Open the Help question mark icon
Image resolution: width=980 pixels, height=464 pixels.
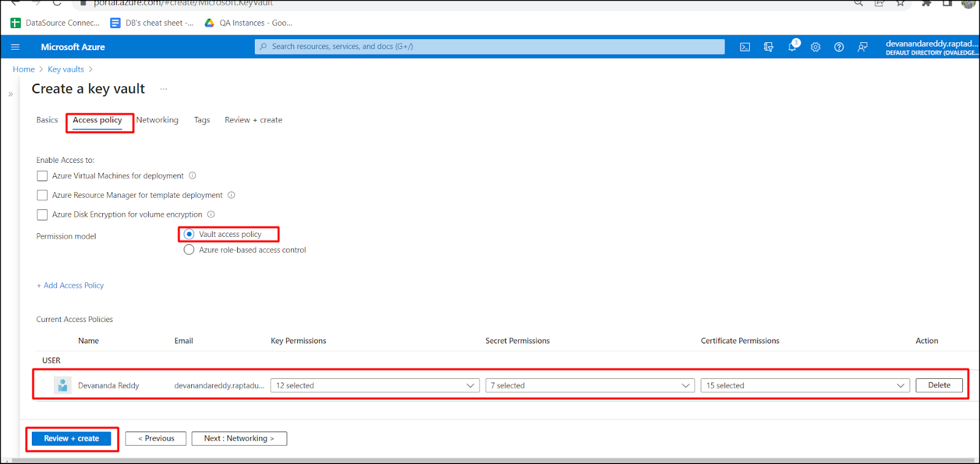(x=839, y=47)
